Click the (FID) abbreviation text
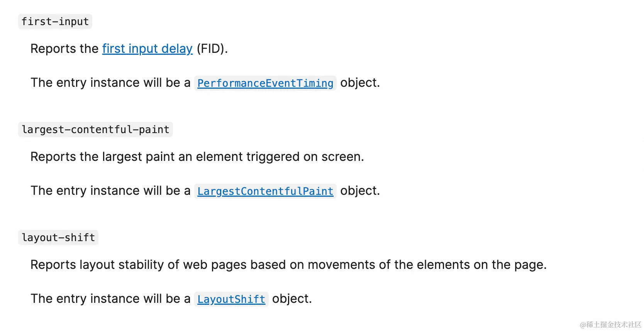Viewport: 644px width, 331px height. click(212, 49)
